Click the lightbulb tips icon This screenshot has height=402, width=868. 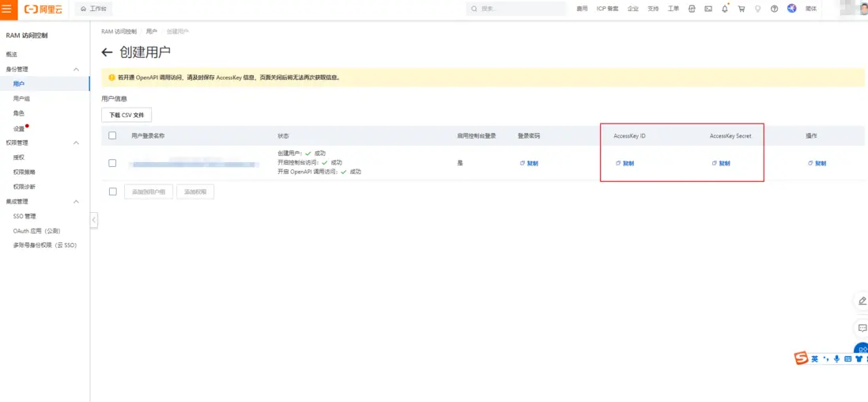coord(758,9)
